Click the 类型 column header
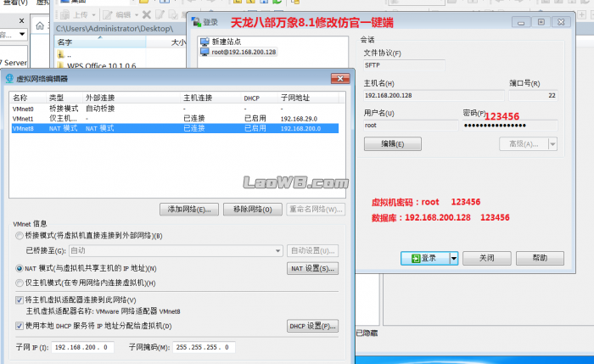Screen dimensions: 594x364 64,98
